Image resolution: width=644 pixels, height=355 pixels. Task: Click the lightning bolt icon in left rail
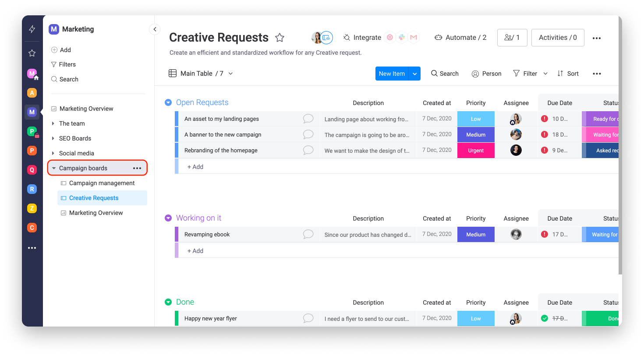[x=32, y=29]
